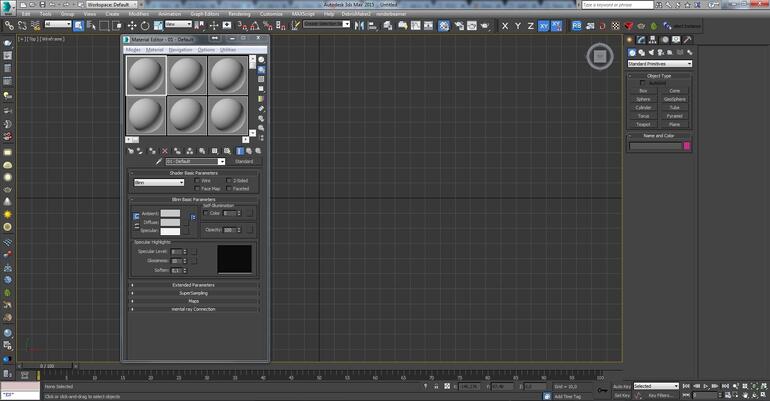The width and height of the screenshot is (770, 401).
Task: Click the Save File quick access icon
Action: 42,4
